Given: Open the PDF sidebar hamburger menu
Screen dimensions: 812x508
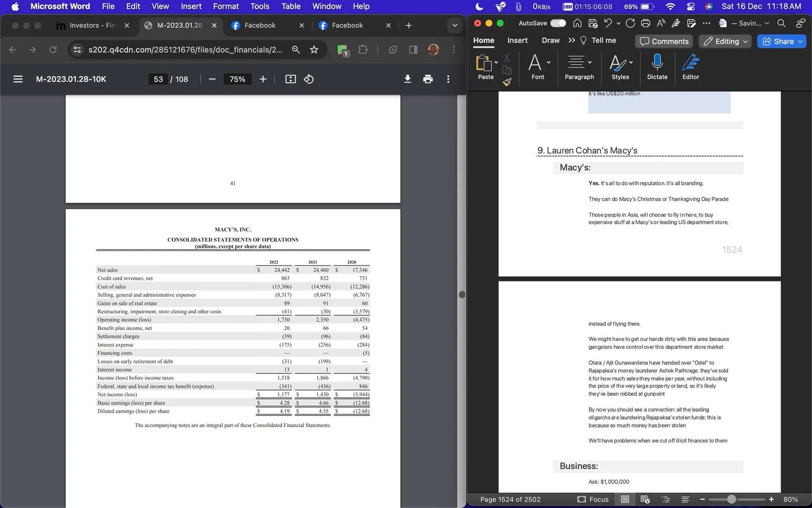Looking at the screenshot, I should [x=18, y=79].
